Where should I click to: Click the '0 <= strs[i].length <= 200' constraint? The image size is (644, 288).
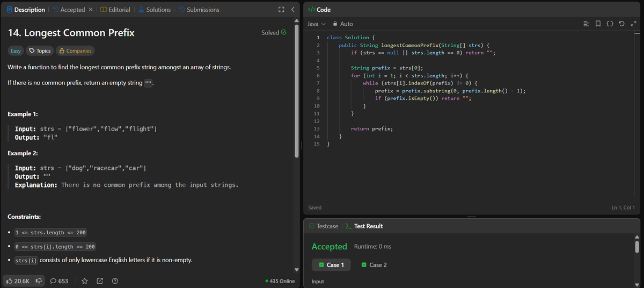[55, 247]
